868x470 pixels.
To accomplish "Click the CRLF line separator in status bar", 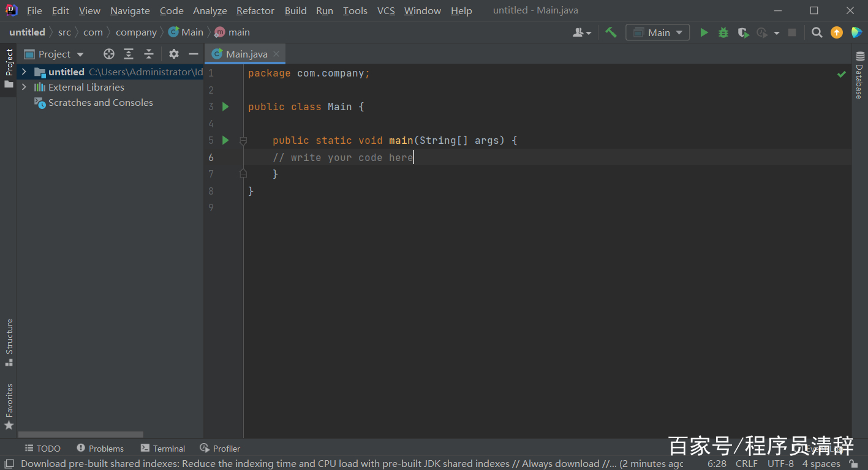I will [x=746, y=463].
